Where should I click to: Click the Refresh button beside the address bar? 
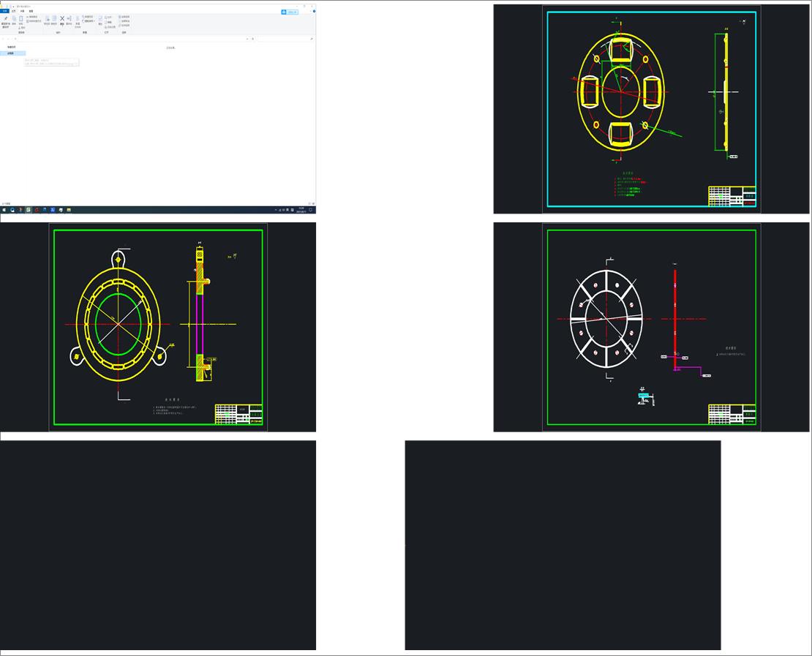[x=252, y=39]
